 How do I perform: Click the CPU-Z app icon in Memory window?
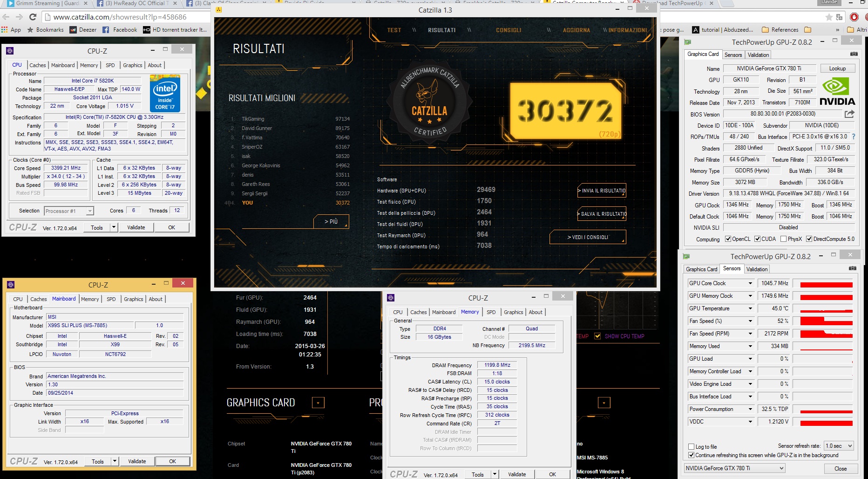[391, 298]
